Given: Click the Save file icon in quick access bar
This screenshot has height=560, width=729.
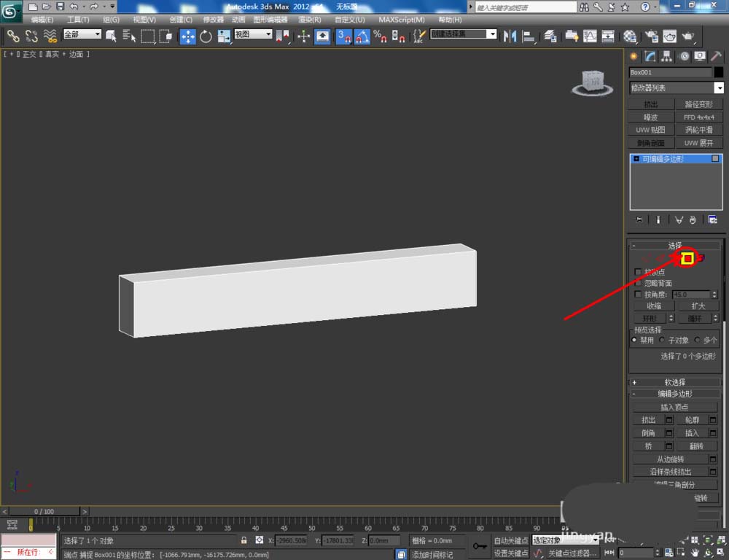Looking at the screenshot, I should tap(61, 7).
